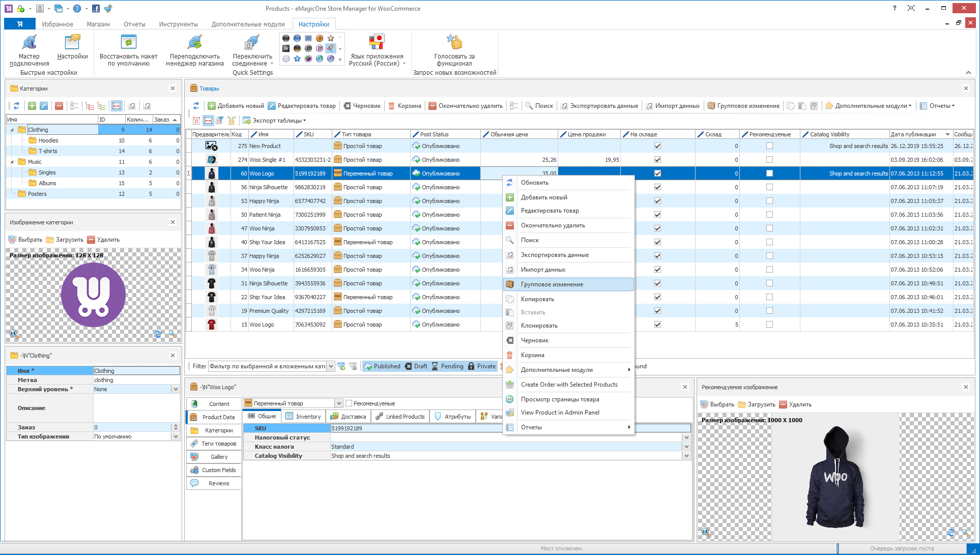
Task: Toggle Private status filter
Action: tap(481, 366)
